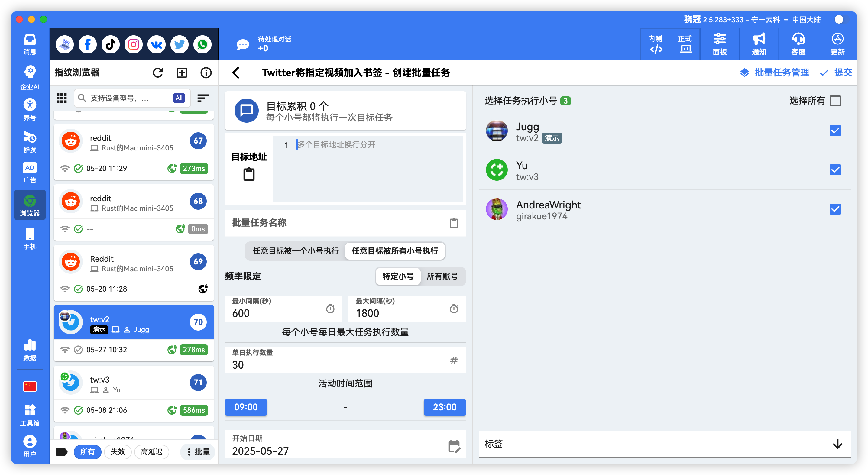
Task: Paste into batch task name field
Action: coord(454,223)
